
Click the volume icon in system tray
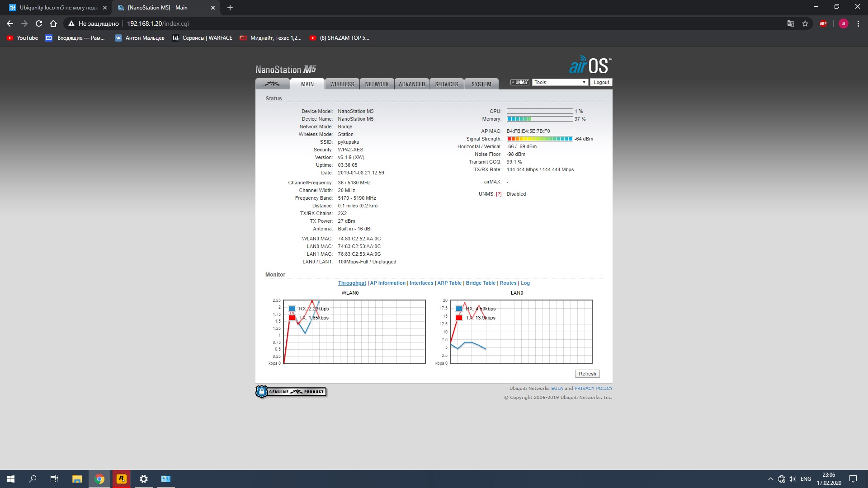tap(792, 479)
